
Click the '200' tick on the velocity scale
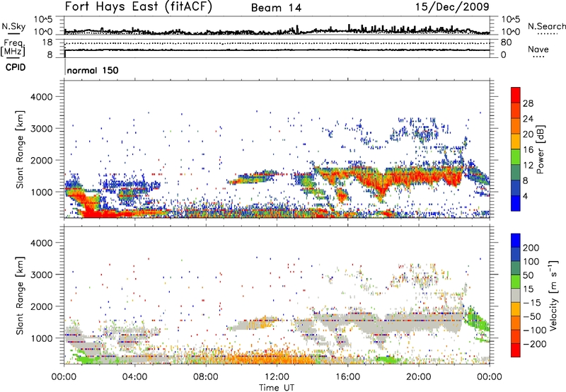(531, 248)
